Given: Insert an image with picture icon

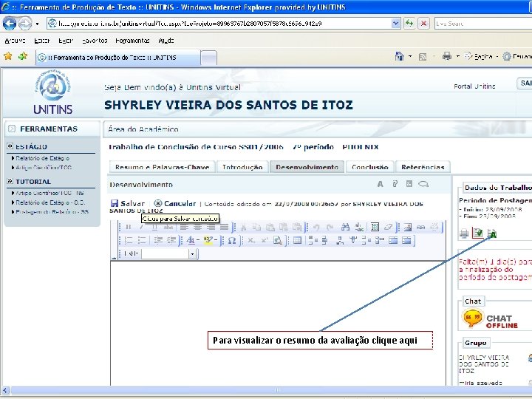Looking at the screenshot, I should [x=407, y=227].
